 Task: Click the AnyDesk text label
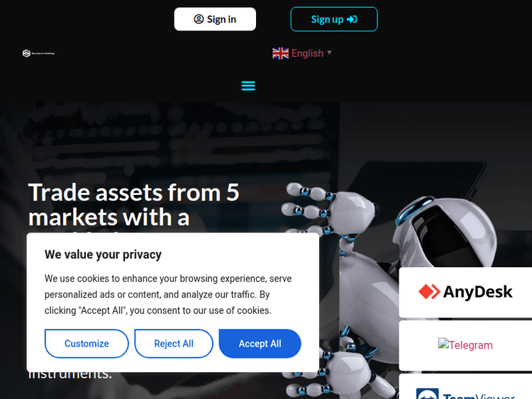pos(477,292)
